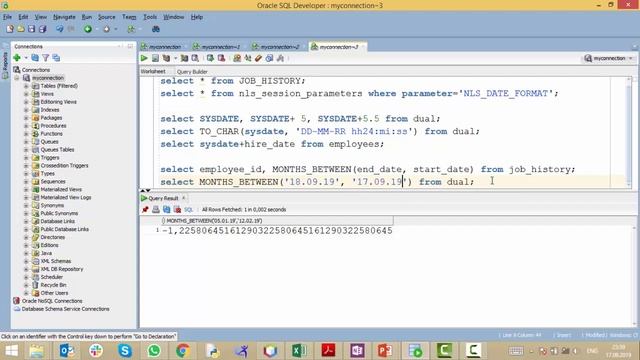
Task: Expand the Tables (Filtered) node
Action: point(26,86)
